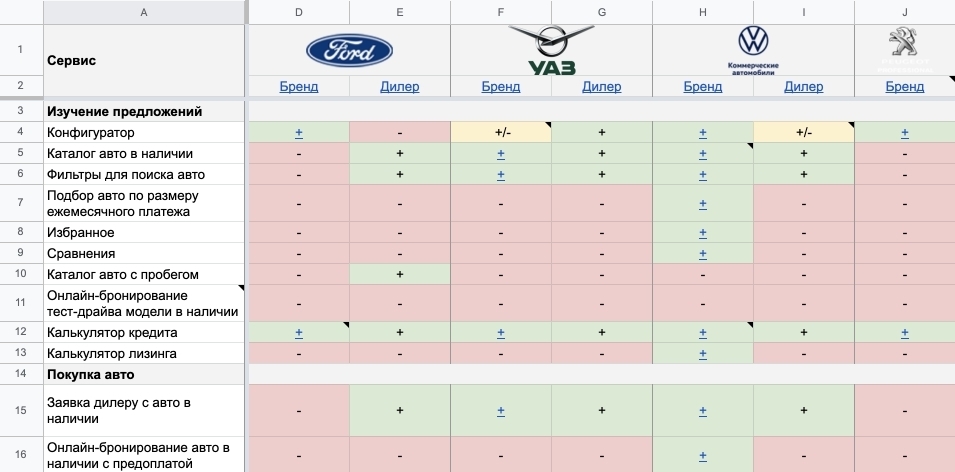This screenshot has height=472, width=955.
Task: Click the Ford logo image
Action: [349, 50]
